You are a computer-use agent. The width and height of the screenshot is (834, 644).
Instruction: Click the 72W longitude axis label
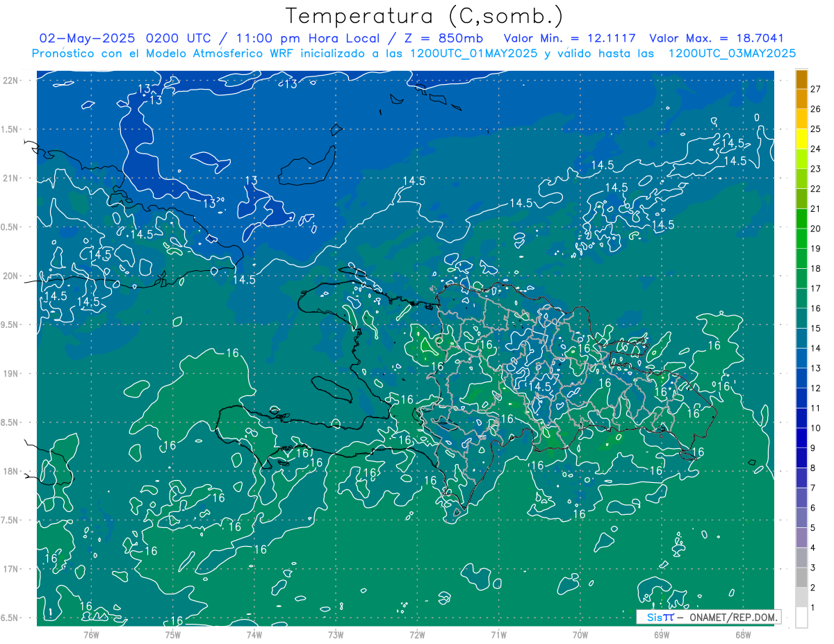(417, 635)
